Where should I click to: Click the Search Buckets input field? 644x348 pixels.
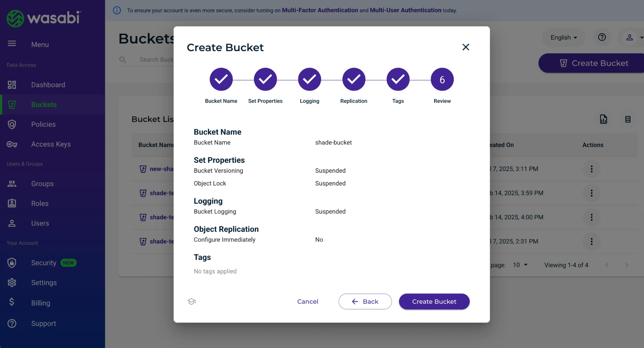pyautogui.click(x=156, y=60)
